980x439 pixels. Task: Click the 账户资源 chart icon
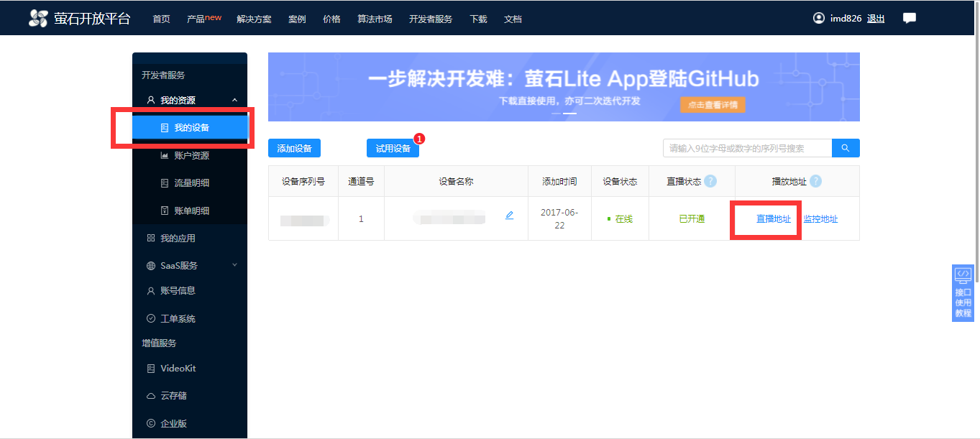[164, 155]
